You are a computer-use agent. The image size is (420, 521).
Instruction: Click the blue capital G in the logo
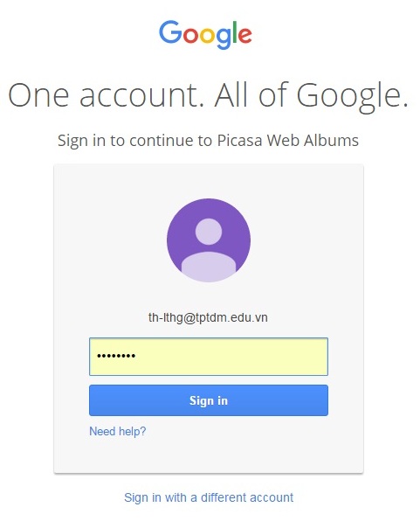(170, 31)
